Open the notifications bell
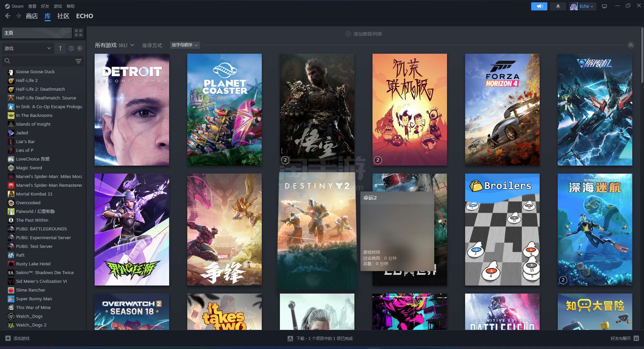644x349 pixels. click(558, 6)
